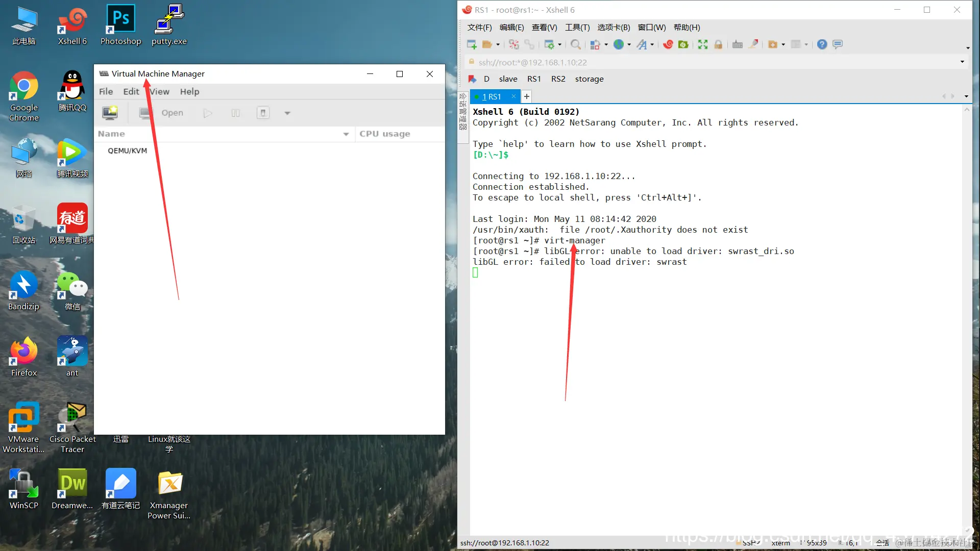Select the QEMU/KVM connection row
The image size is (980, 551).
tap(127, 151)
